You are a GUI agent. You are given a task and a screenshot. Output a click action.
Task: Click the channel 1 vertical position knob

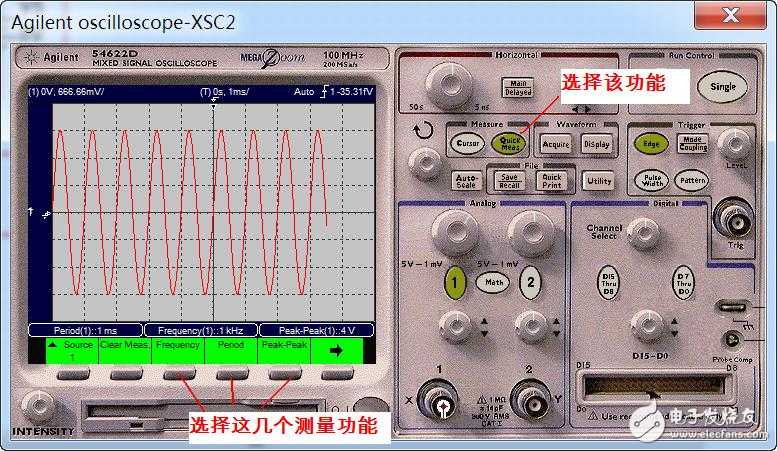point(455,327)
